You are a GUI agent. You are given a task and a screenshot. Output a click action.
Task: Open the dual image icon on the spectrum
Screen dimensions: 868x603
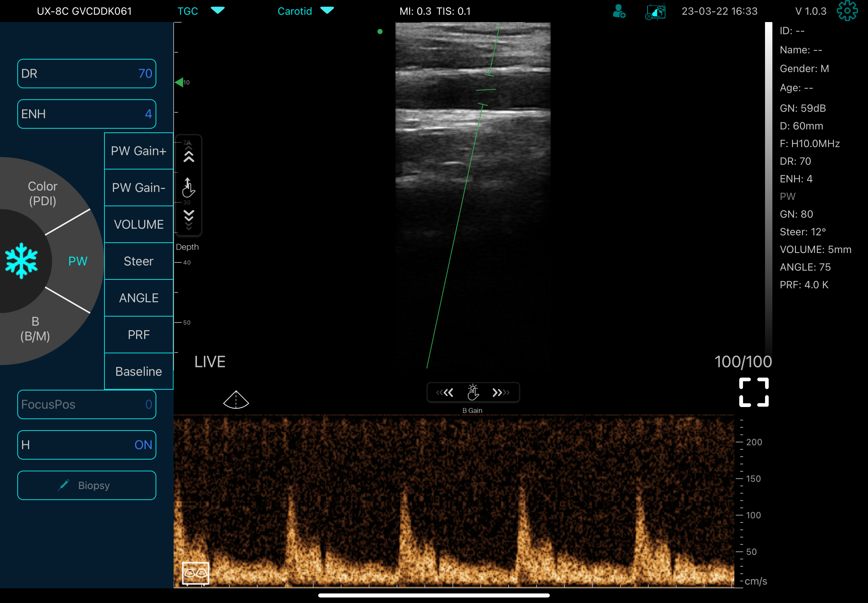[195, 573]
